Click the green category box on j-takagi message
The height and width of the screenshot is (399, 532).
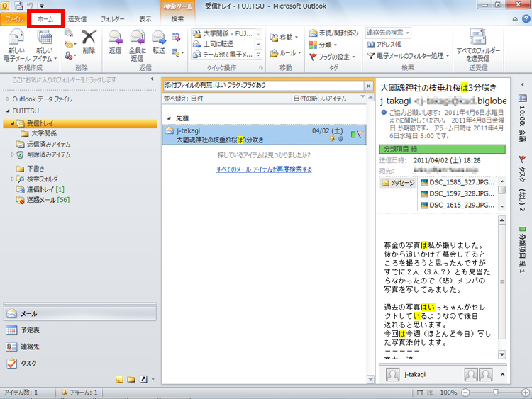[353, 135]
